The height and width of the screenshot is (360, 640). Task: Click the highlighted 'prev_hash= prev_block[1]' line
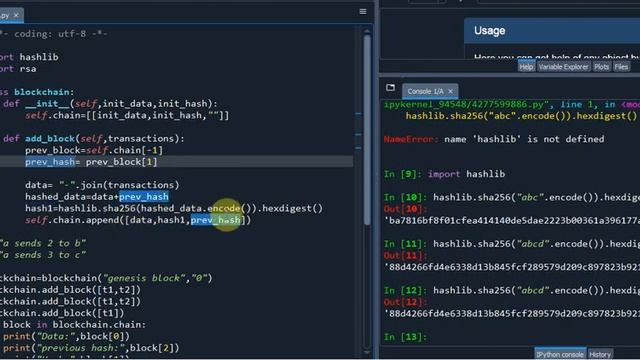pyautogui.click(x=91, y=162)
